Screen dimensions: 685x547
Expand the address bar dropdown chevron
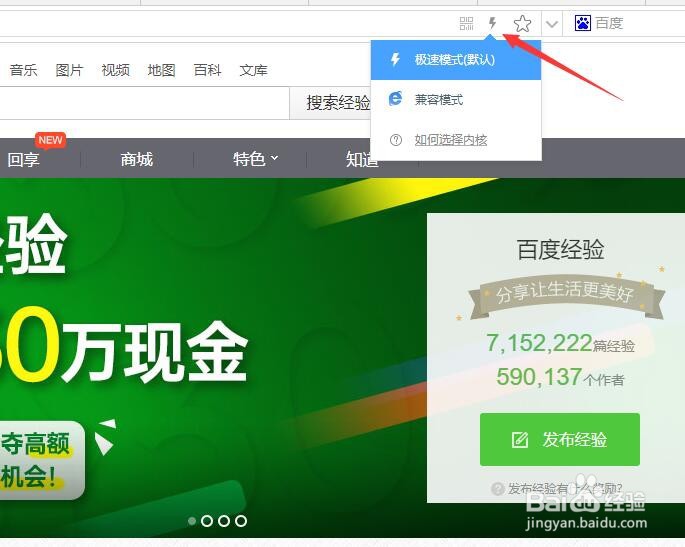[552, 24]
